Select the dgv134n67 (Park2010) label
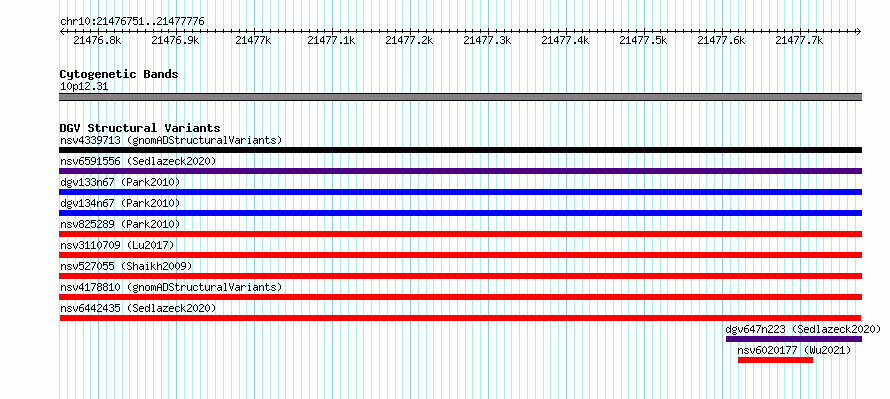The image size is (890, 399). 120,203
